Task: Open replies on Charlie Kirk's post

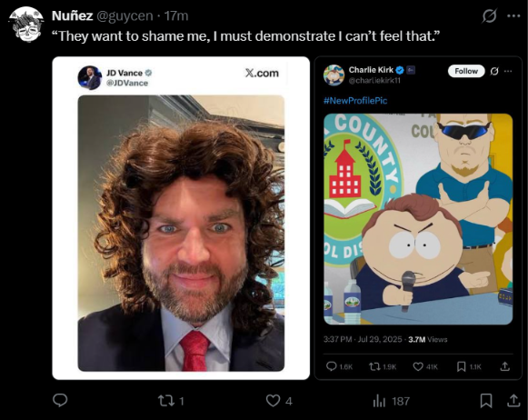Action: tap(339, 366)
